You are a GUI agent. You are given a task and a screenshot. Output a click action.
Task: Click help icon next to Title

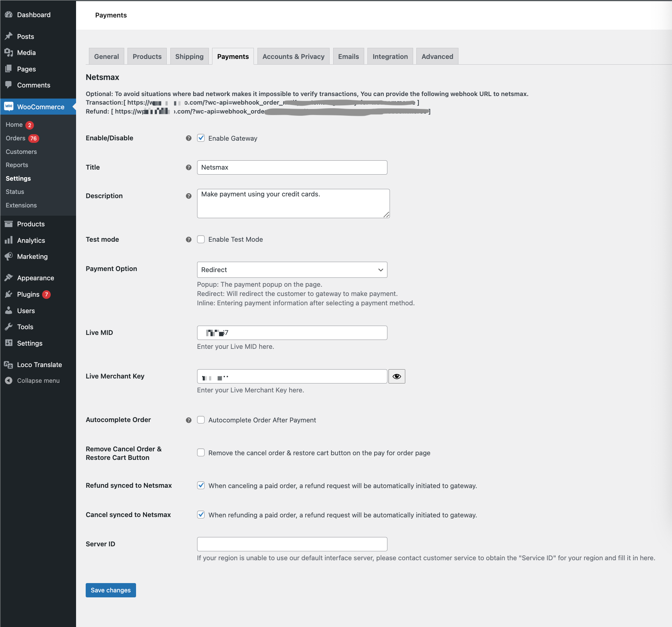point(189,167)
